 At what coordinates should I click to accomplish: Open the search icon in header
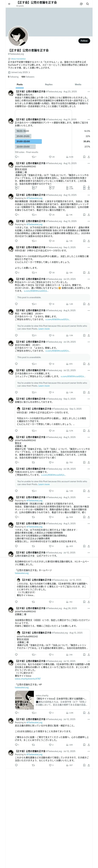(87, 4)
